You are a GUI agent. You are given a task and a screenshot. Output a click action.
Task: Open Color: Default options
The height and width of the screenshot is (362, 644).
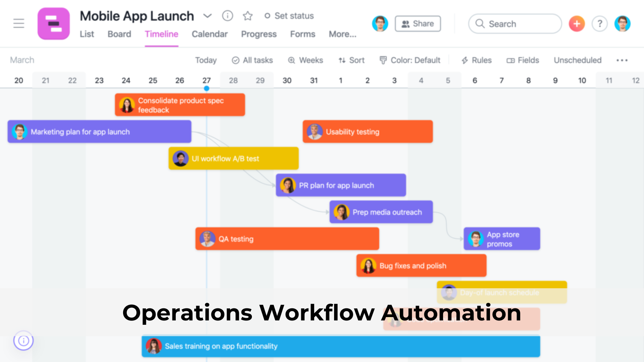tap(410, 60)
